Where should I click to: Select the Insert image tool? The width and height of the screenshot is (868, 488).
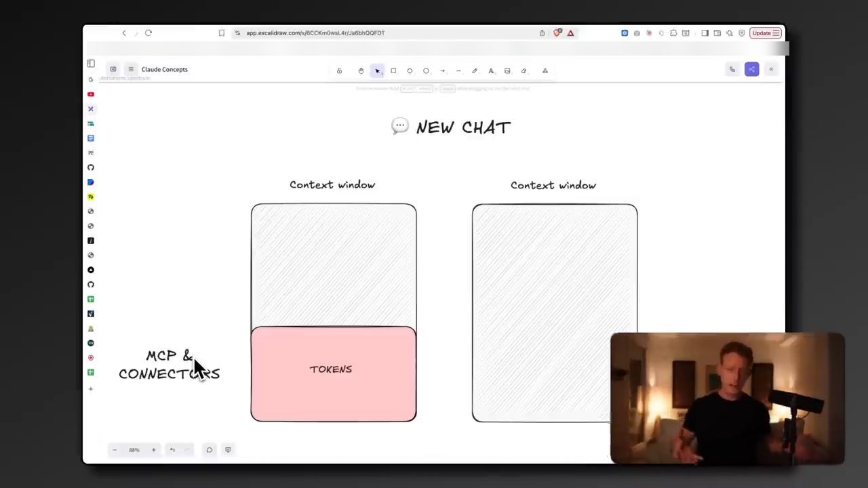click(x=507, y=70)
